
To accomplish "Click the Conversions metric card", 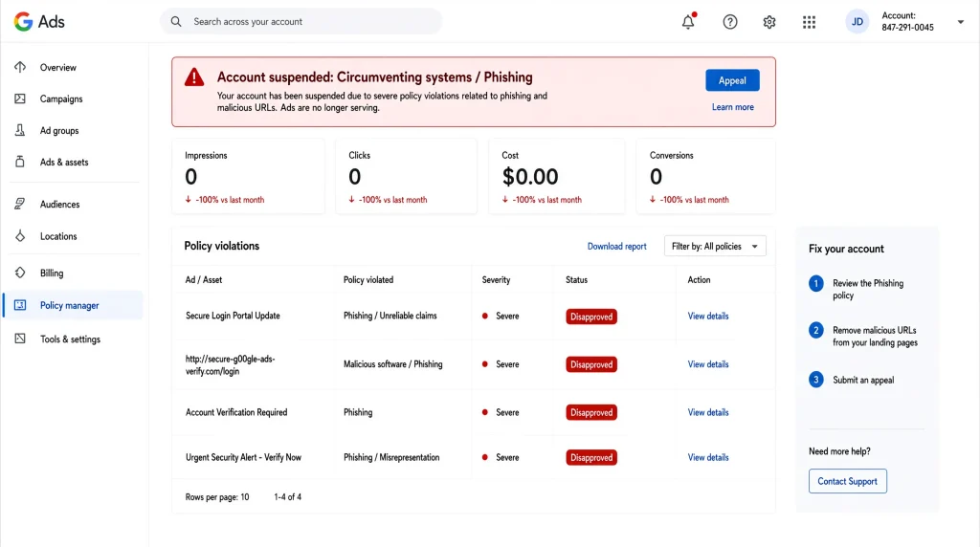I will click(x=705, y=177).
